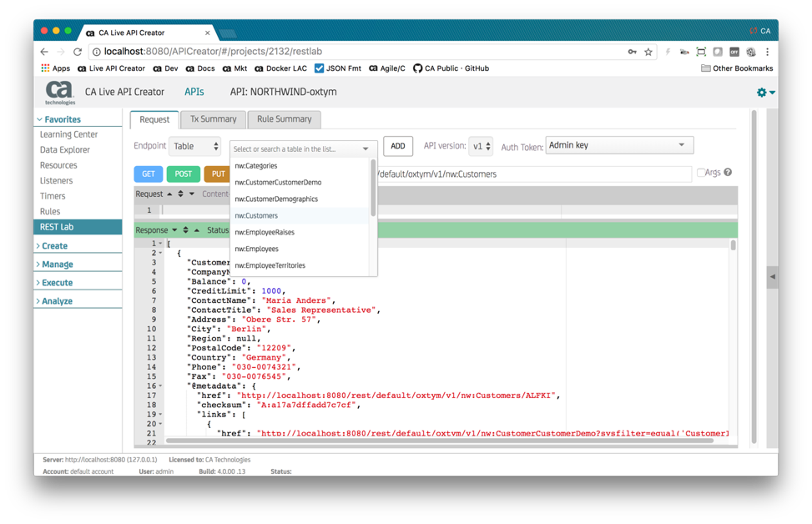Image resolution: width=812 pixels, height=524 pixels.
Task: Fold JSON at line 16 @metadata
Action: coord(160,386)
